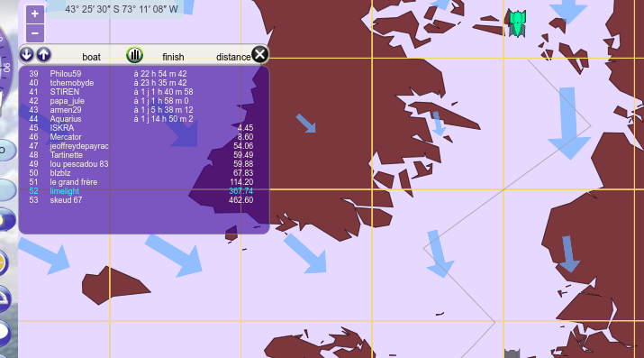Click the up arrow in ranking header
The height and width of the screenshot is (358, 644).
click(43, 54)
